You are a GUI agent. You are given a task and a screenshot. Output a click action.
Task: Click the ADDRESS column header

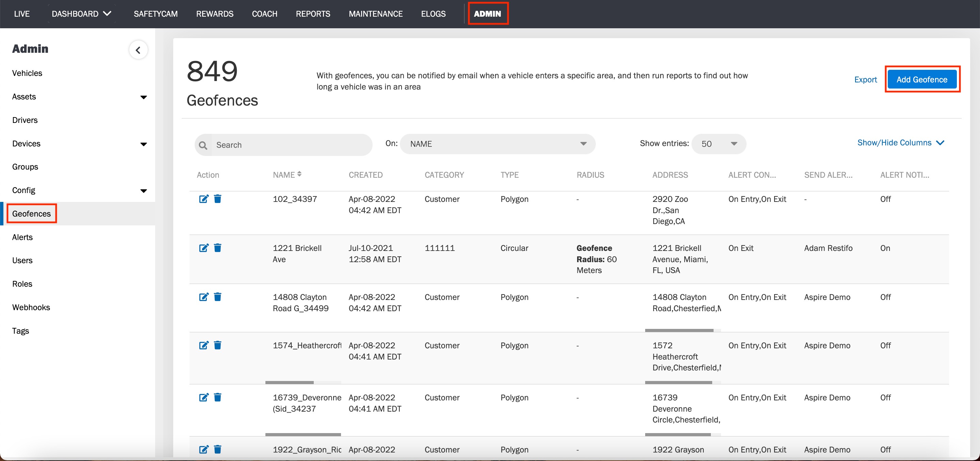coord(670,175)
